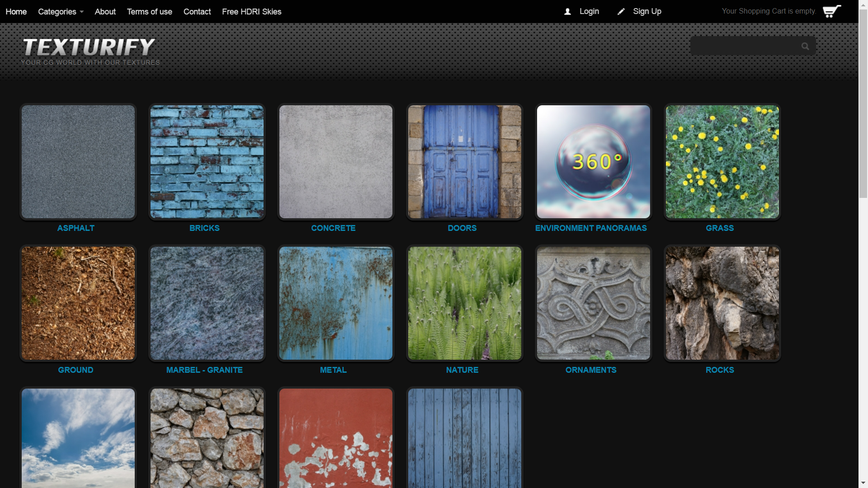Click the CONCRETE category label

pos(333,228)
